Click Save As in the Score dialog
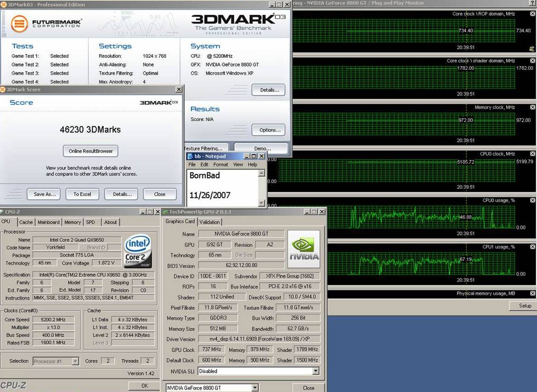 coord(44,194)
